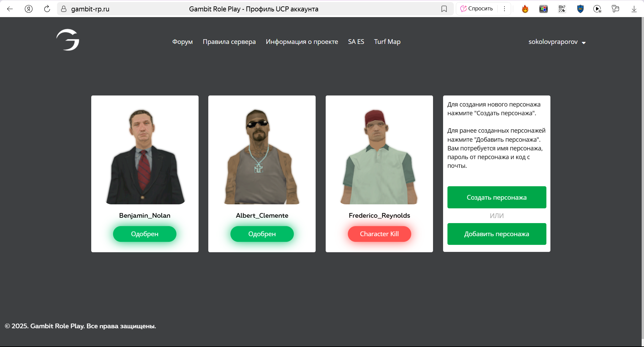The height and width of the screenshot is (347, 644).
Task: Open the colorful picture extension icon
Action: point(543,9)
